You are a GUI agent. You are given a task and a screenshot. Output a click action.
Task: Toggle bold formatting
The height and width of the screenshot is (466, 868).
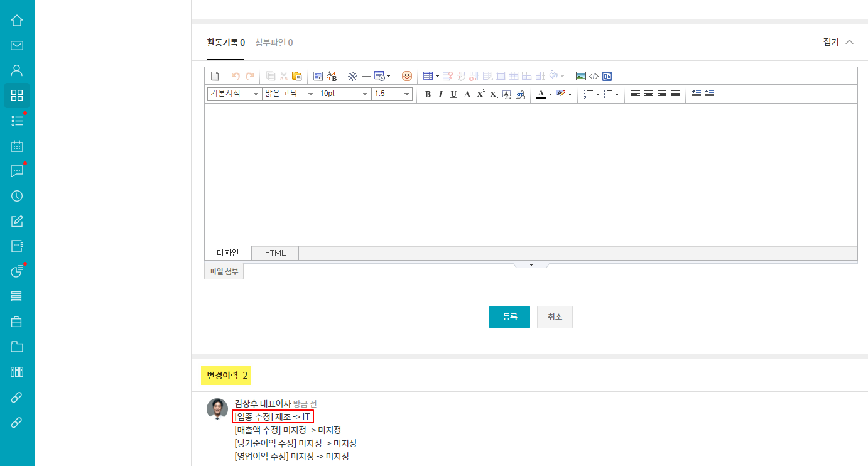(x=428, y=94)
